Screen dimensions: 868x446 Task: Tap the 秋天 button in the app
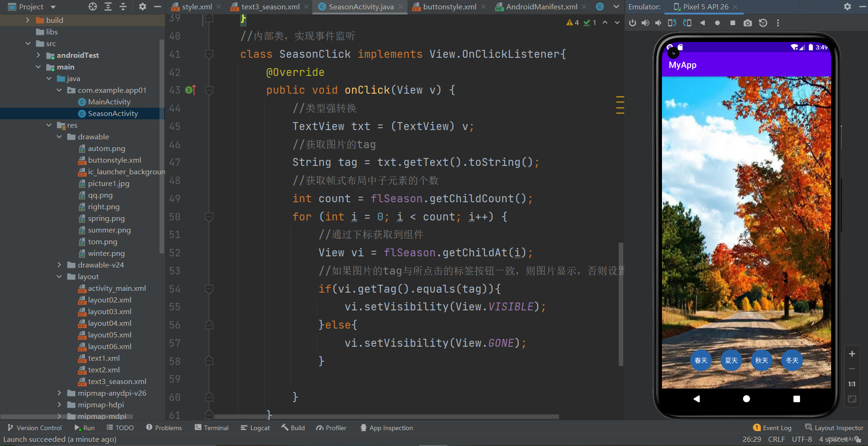[x=762, y=360]
